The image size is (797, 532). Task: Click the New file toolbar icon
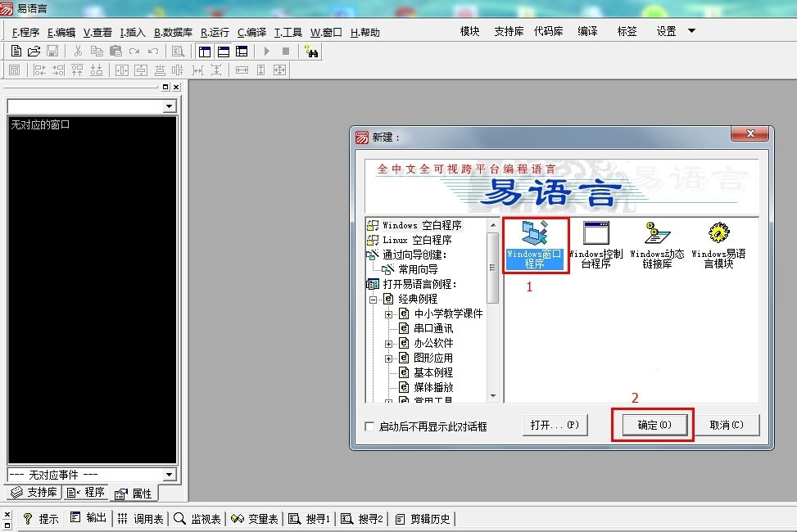[16, 52]
